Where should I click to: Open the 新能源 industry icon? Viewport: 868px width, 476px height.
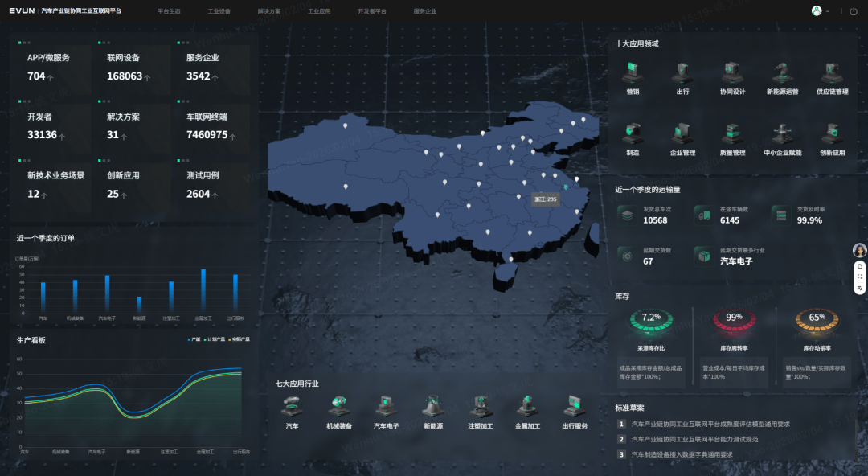pos(434,406)
